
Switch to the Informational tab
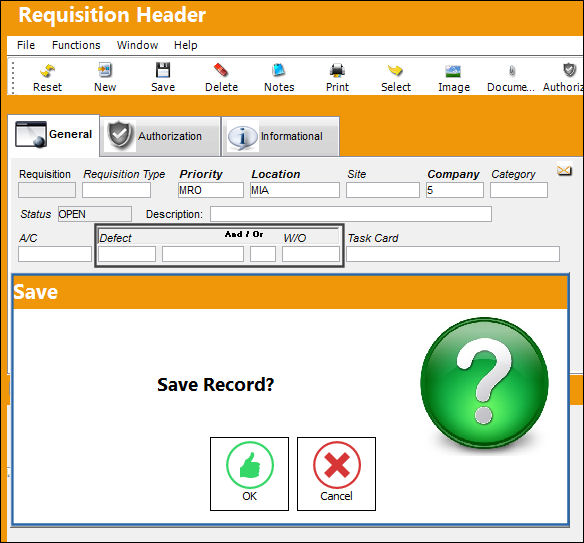(280, 136)
